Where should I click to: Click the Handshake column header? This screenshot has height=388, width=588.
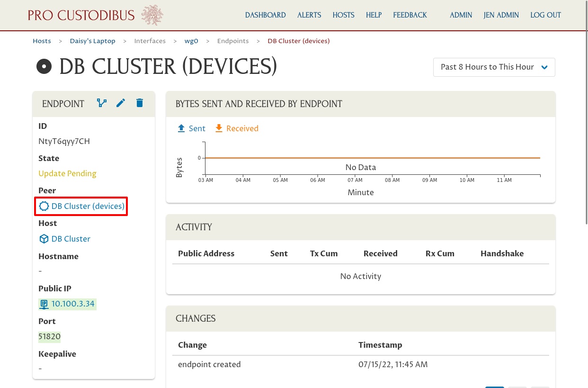point(502,253)
